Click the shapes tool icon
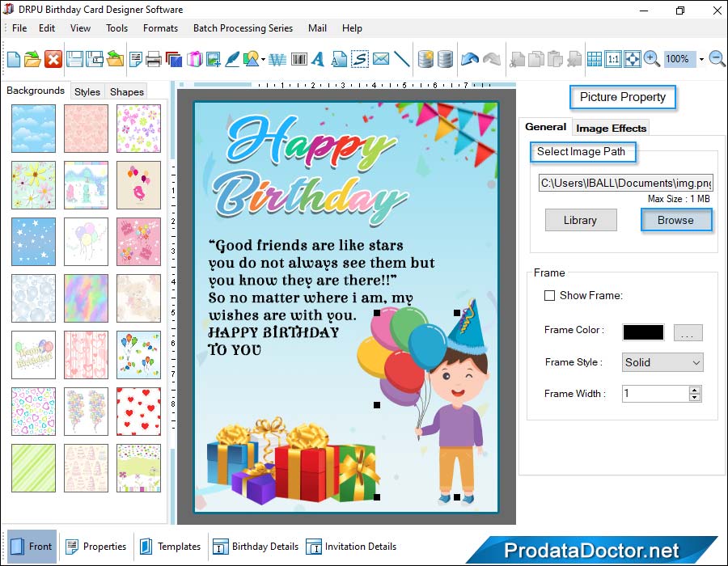This screenshot has width=728, height=566. 252,59
